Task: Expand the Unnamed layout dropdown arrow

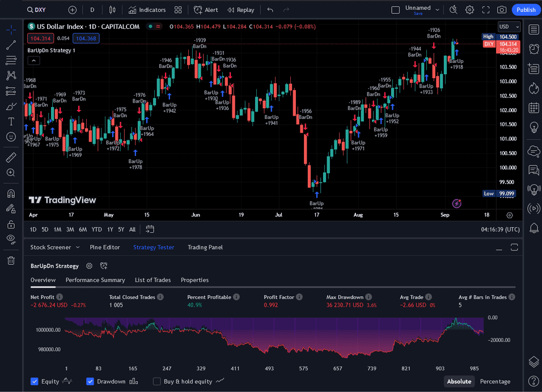Action: (438, 10)
